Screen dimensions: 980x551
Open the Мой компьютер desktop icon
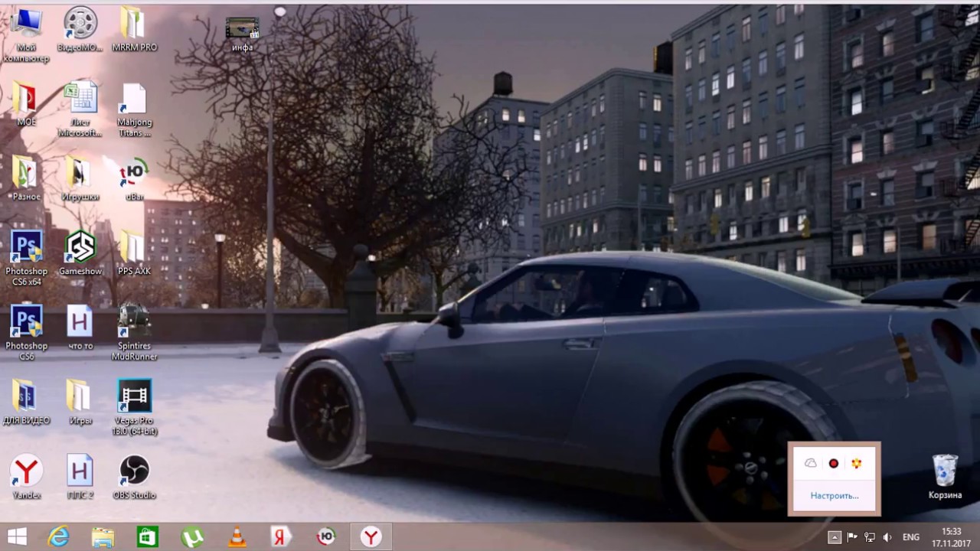coord(26,35)
